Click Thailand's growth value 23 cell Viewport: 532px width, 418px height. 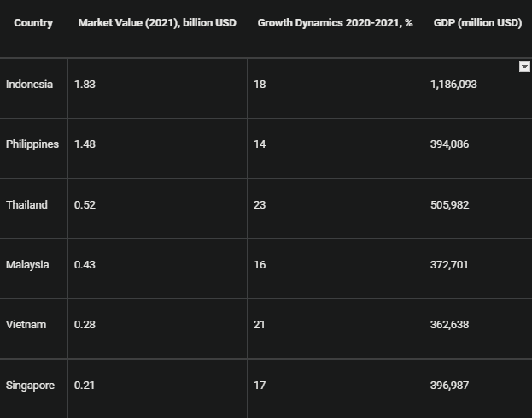coord(260,205)
